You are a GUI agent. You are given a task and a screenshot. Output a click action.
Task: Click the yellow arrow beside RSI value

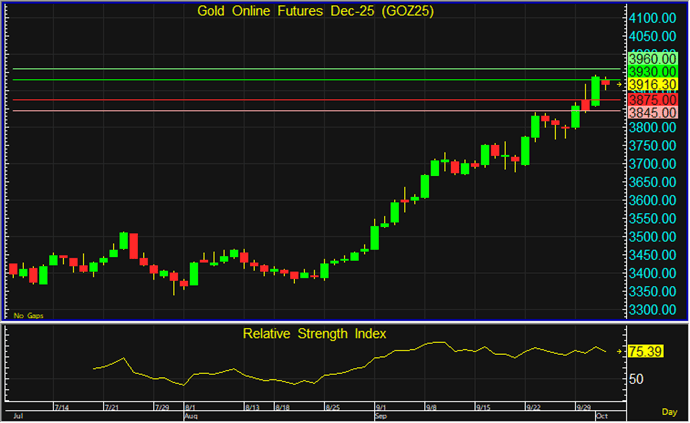(x=620, y=351)
